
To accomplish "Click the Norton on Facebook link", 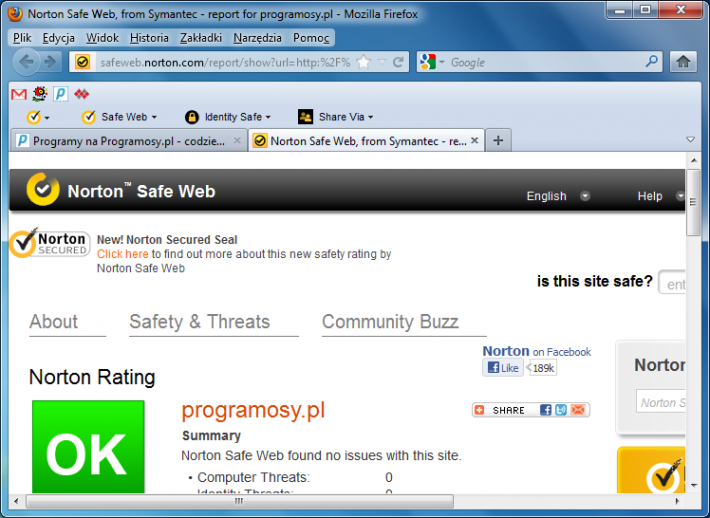I will click(537, 351).
